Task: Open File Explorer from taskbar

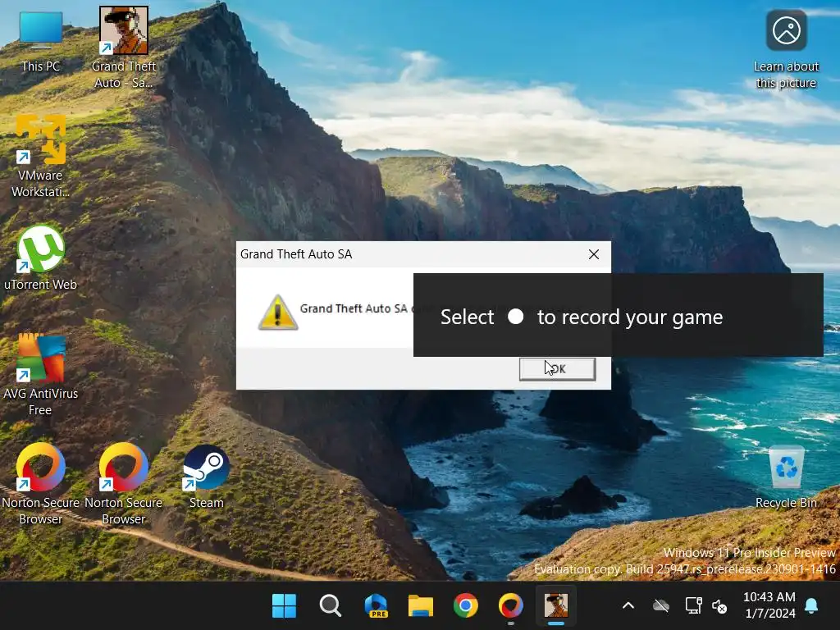Action: [x=421, y=606]
